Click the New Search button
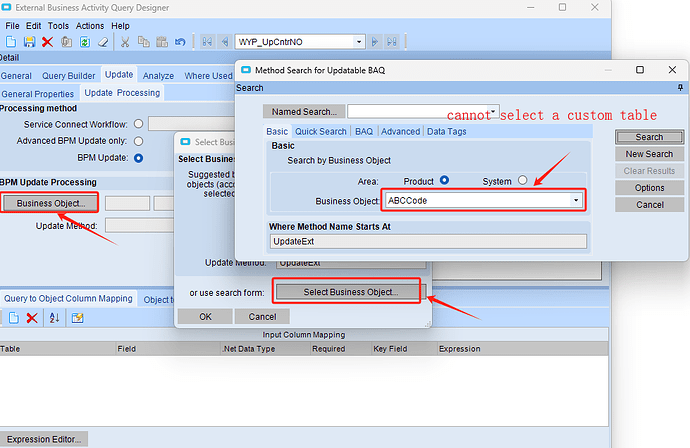 pos(650,154)
